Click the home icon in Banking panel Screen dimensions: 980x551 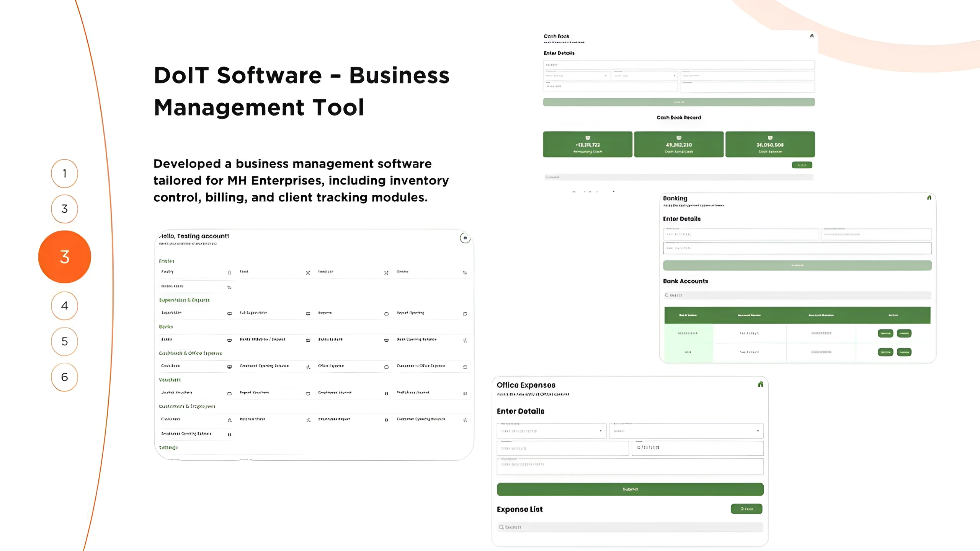[929, 198]
